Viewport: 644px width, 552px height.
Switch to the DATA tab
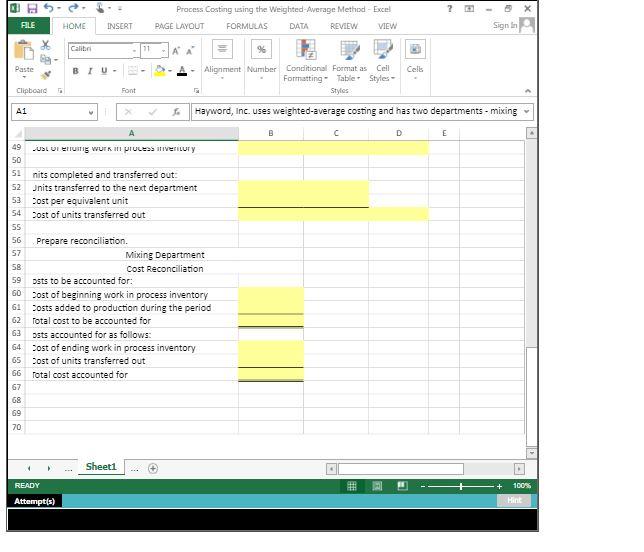[299, 26]
